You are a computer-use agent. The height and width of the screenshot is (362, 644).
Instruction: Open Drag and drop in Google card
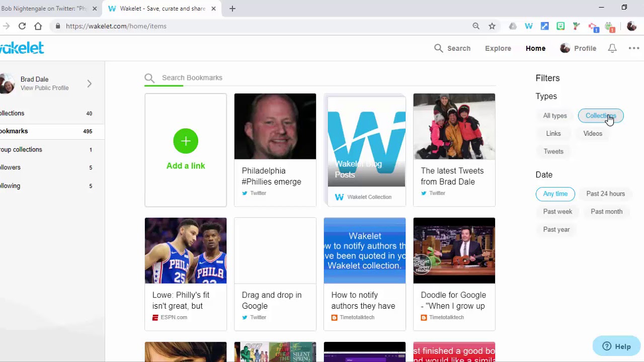pos(275,274)
